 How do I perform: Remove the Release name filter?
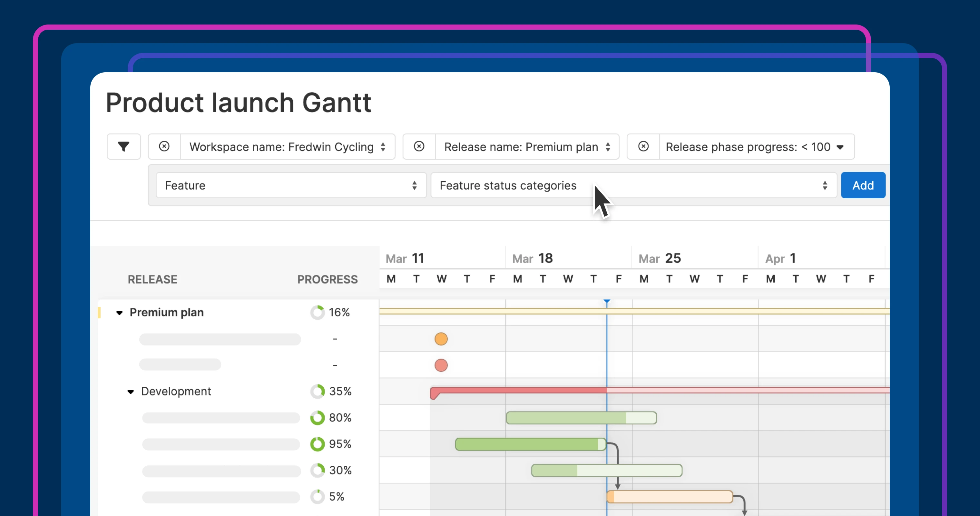(419, 146)
